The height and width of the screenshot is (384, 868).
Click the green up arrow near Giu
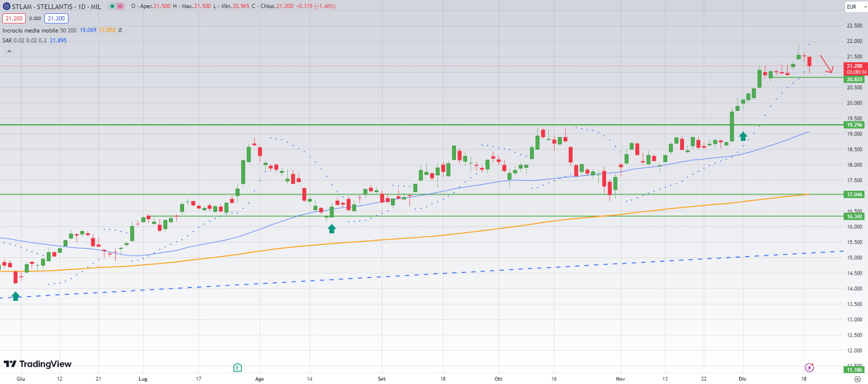[16, 296]
